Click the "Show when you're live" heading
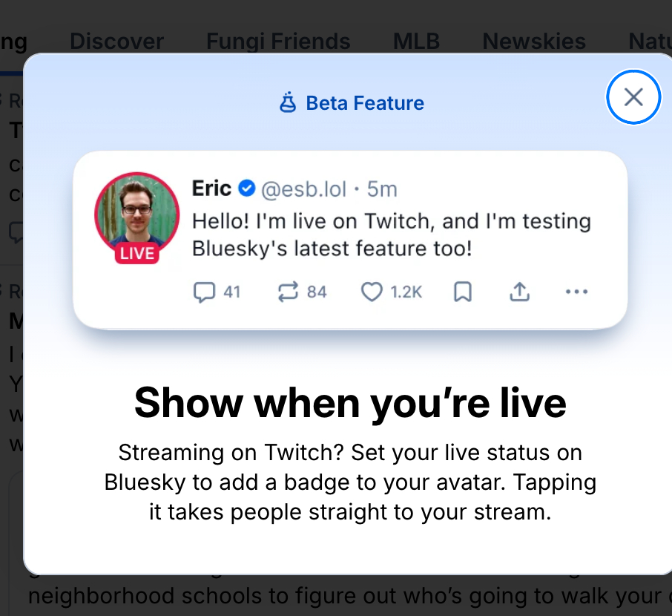The width and height of the screenshot is (672, 616). click(350, 403)
